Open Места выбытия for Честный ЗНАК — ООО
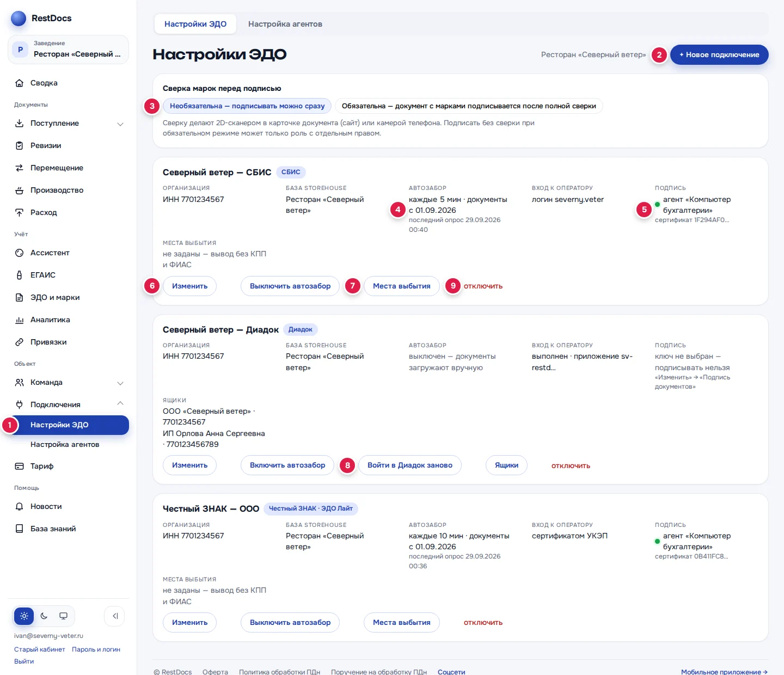Screen dimensions: 784x675 coord(402,623)
